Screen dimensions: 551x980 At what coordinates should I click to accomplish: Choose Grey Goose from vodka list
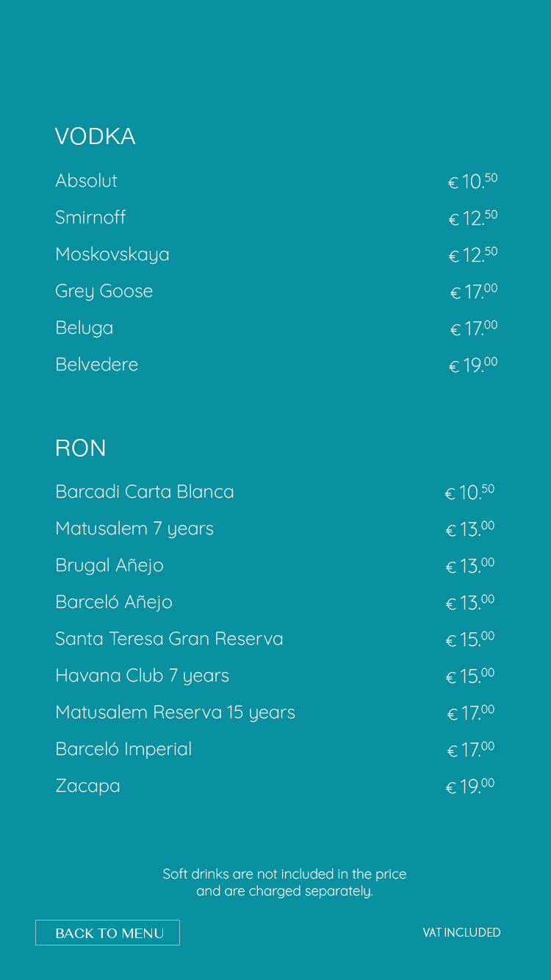pyautogui.click(x=276, y=291)
